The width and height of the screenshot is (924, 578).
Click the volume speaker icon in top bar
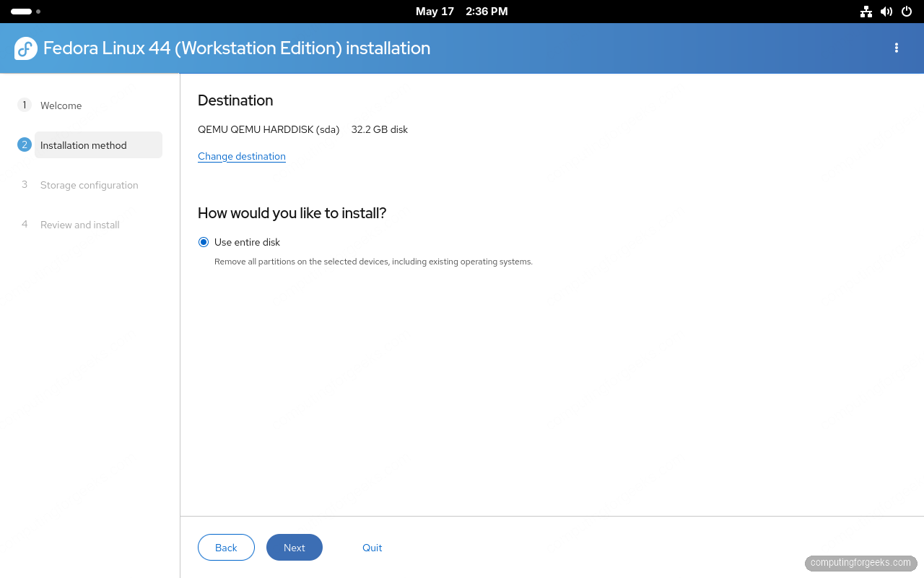pos(886,12)
